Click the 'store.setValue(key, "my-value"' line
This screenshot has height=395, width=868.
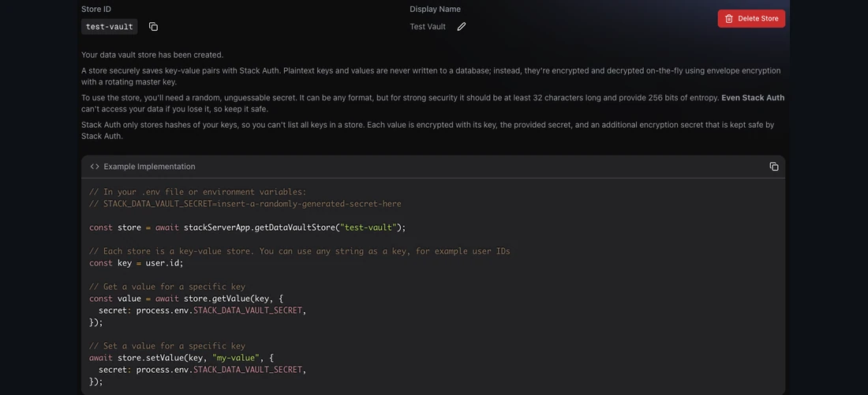pyautogui.click(x=181, y=358)
